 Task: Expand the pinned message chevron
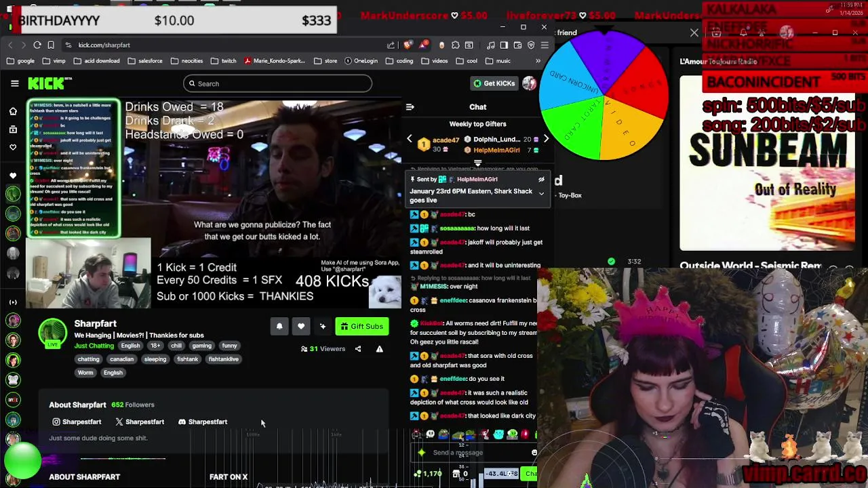coord(541,194)
